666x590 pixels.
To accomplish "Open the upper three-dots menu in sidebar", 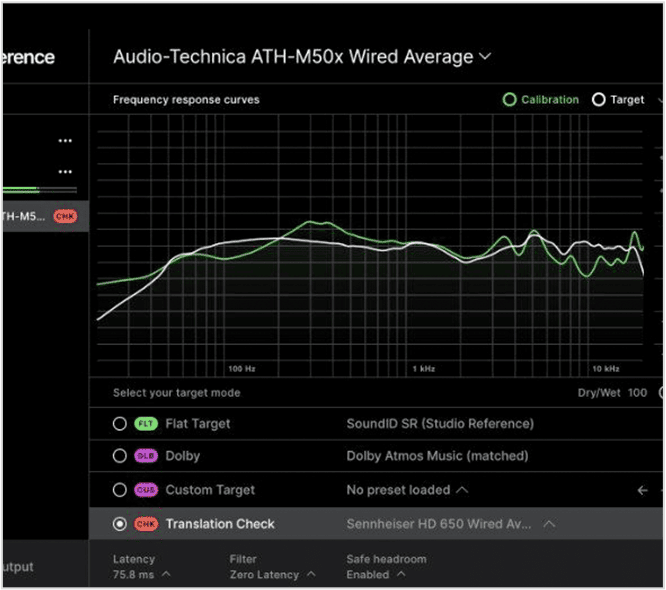I will 65,141.
